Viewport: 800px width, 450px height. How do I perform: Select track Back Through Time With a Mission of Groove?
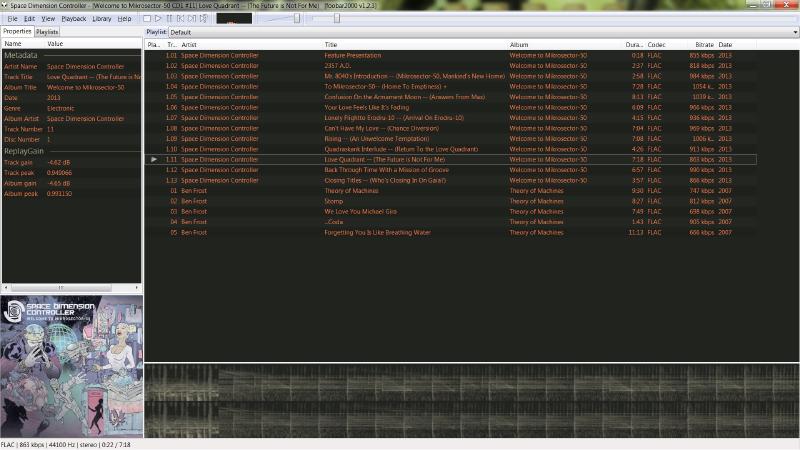[x=451, y=170]
